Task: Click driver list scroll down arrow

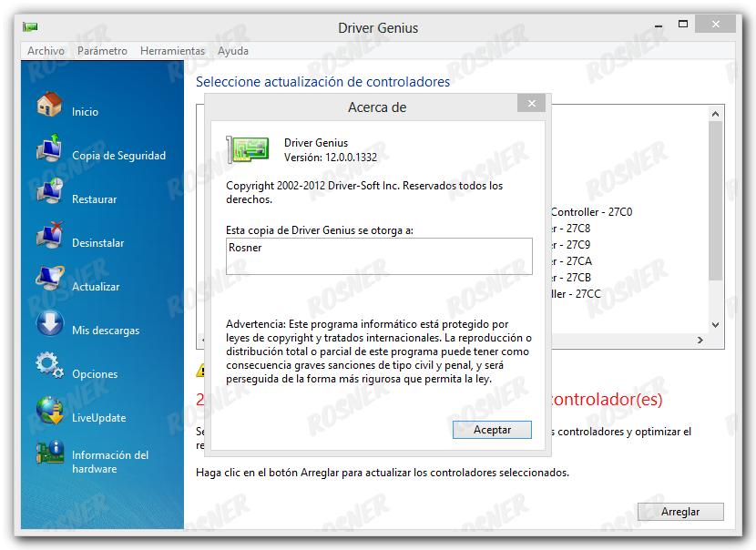Action: point(716,325)
